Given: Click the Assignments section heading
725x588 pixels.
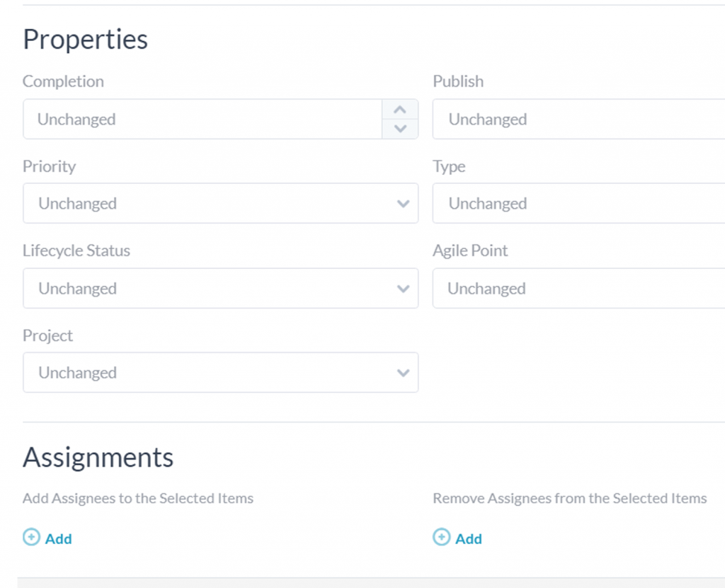Looking at the screenshot, I should pyautogui.click(x=98, y=458).
